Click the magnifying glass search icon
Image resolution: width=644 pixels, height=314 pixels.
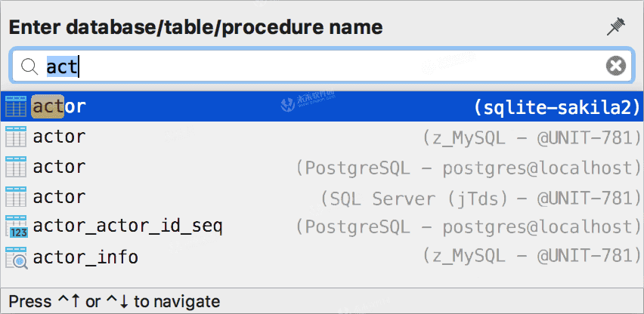(29, 66)
